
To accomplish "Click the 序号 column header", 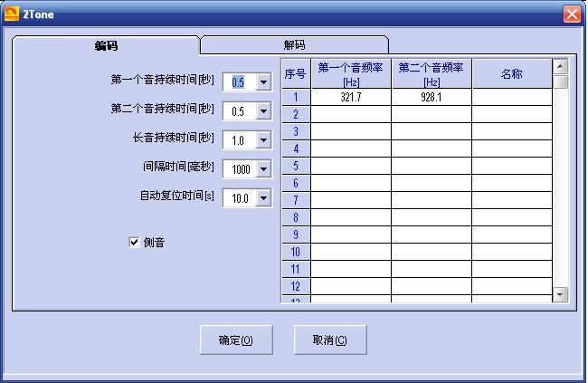I will [x=296, y=73].
